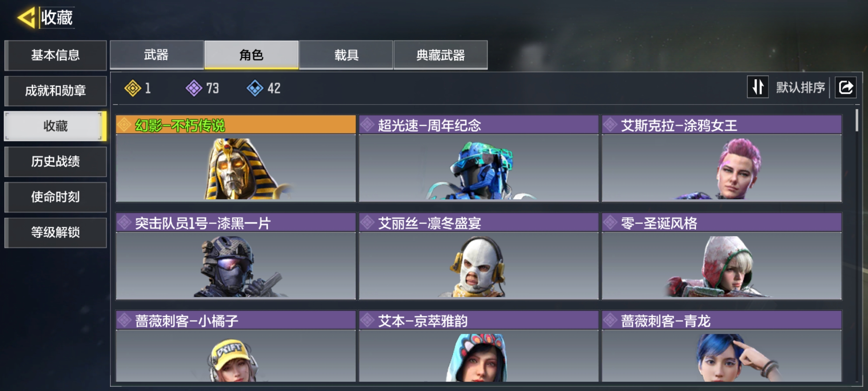Viewport: 868px width, 391px height.
Task: Click the share export icon
Action: (846, 87)
